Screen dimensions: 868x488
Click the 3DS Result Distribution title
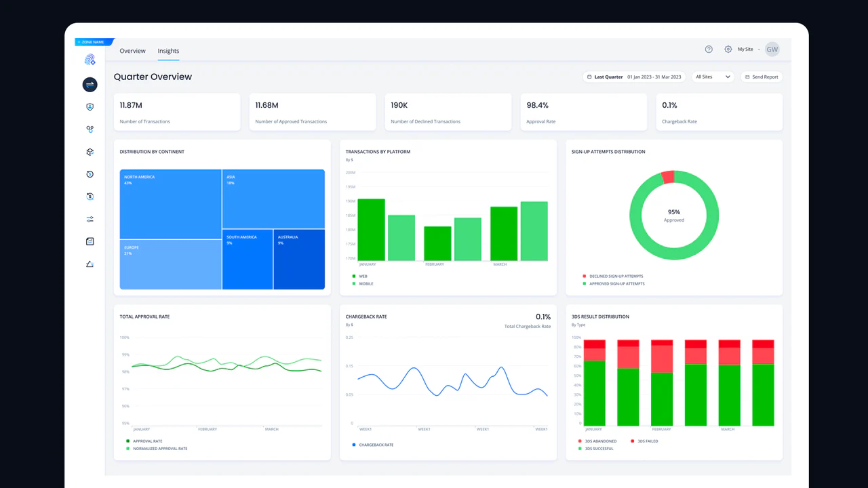point(600,317)
